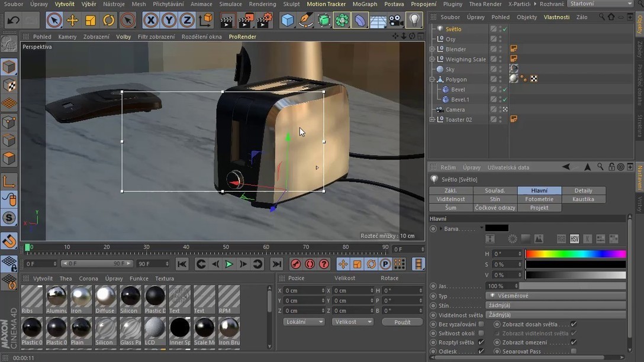Uncheck the Rozptyl světla checkbox
Screen dimensions: 644x362
pyautogui.click(x=481, y=342)
